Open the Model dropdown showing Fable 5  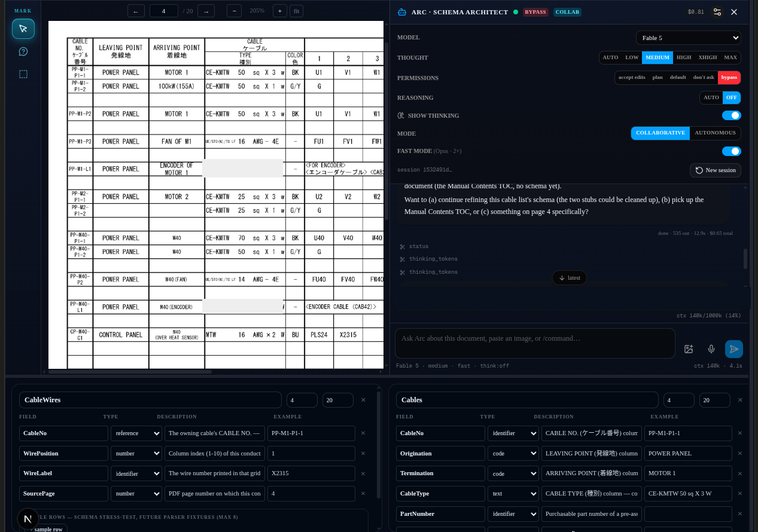(688, 38)
